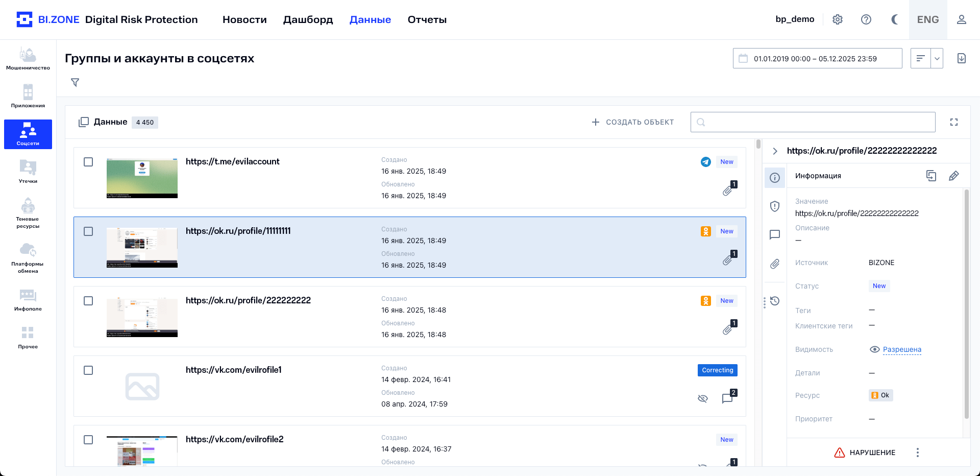980x476 pixels.
Task: Open the Мошенничество section in sidebar
Action: click(28, 59)
